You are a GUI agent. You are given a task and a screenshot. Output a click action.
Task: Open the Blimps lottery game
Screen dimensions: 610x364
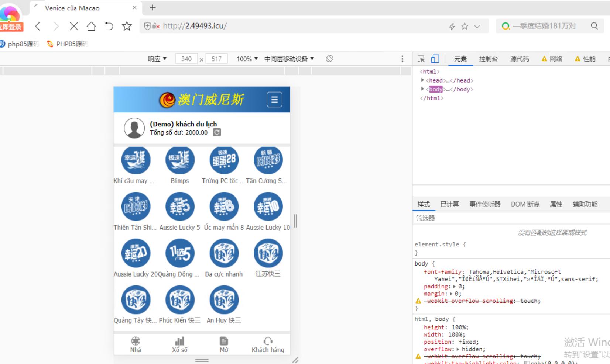point(180,160)
